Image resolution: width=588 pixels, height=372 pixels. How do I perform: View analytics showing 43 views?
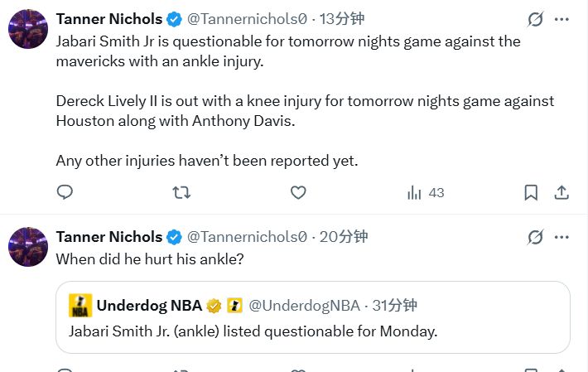tap(426, 192)
